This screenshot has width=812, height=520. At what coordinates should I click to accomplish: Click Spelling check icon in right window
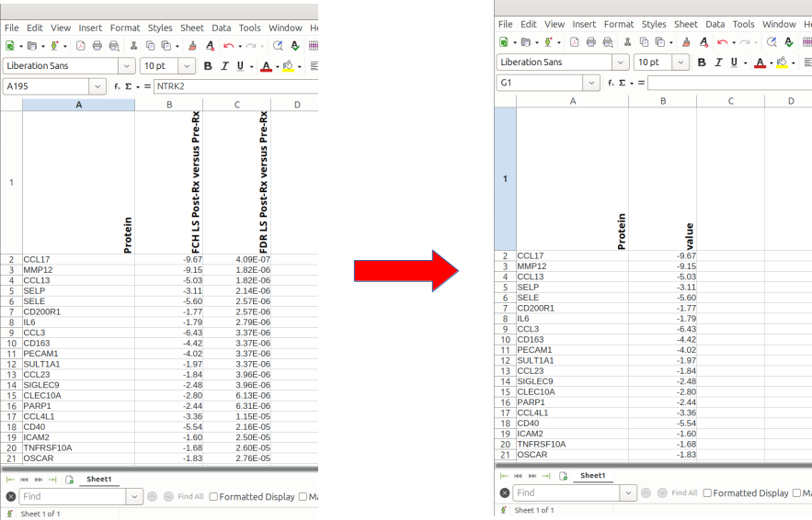(x=789, y=41)
